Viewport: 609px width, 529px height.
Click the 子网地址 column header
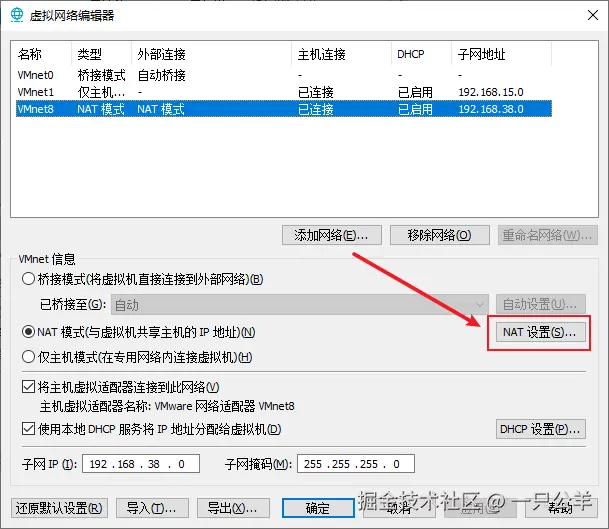502,54
